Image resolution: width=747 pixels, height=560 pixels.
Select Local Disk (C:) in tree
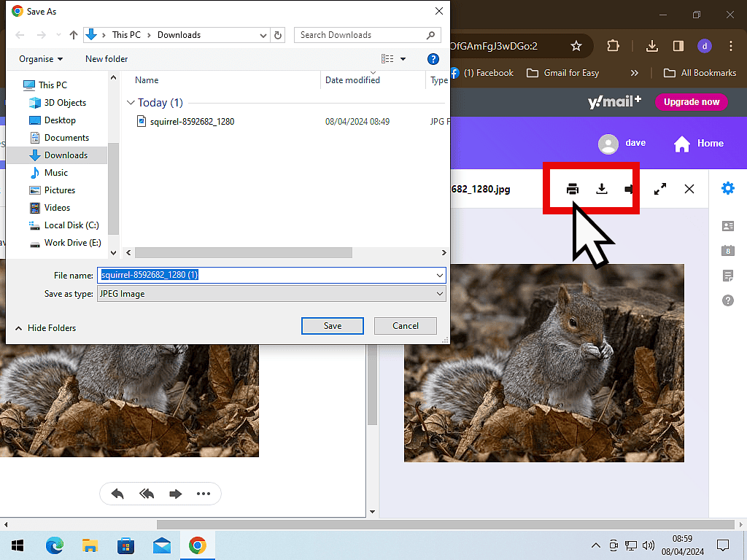point(71,225)
